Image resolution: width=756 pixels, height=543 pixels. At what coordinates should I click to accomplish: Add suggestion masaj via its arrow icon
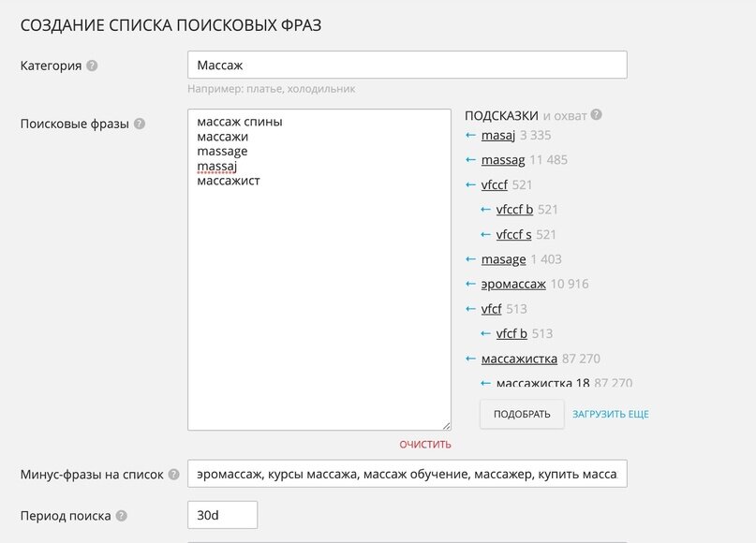(x=471, y=136)
